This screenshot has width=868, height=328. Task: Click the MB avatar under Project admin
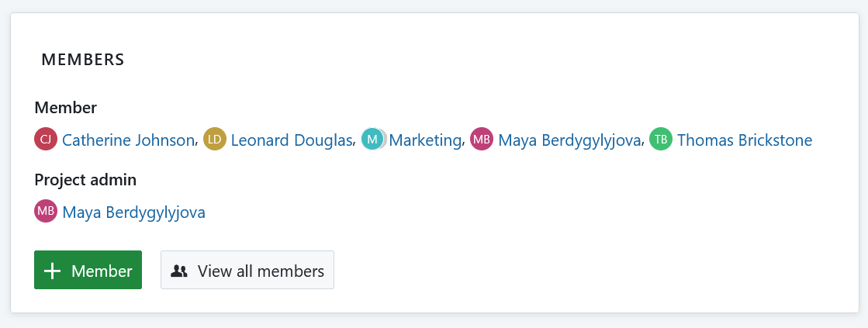46,212
